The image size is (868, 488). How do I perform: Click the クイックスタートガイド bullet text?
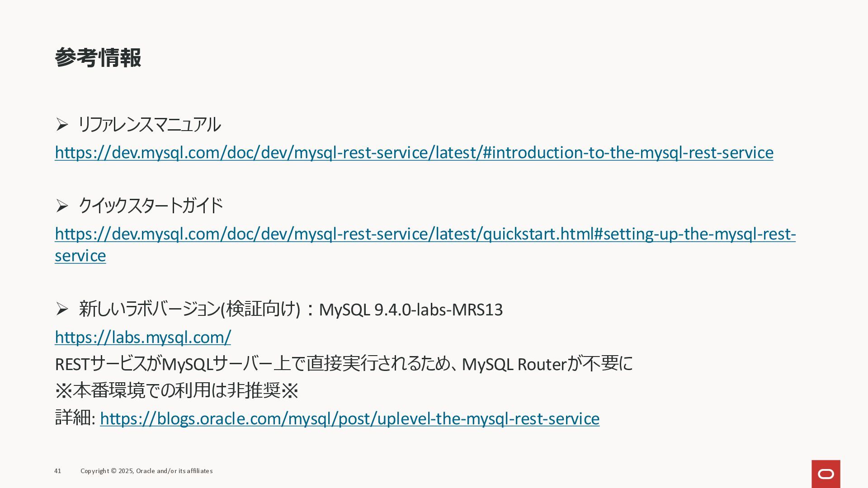[x=151, y=206]
